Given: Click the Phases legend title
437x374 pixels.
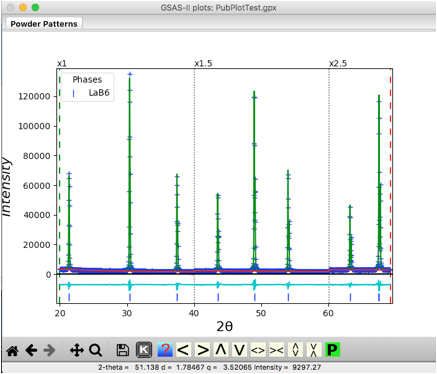Looking at the screenshot, I should click(87, 80).
